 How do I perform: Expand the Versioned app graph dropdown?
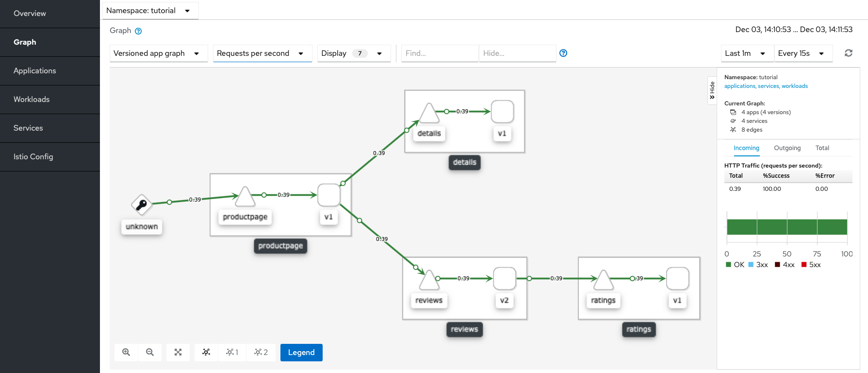click(159, 53)
